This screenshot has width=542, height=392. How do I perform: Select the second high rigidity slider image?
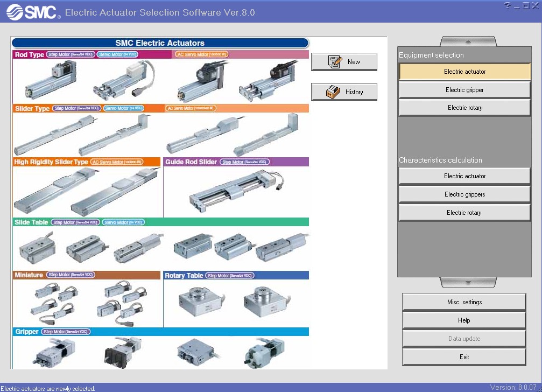pos(116,193)
